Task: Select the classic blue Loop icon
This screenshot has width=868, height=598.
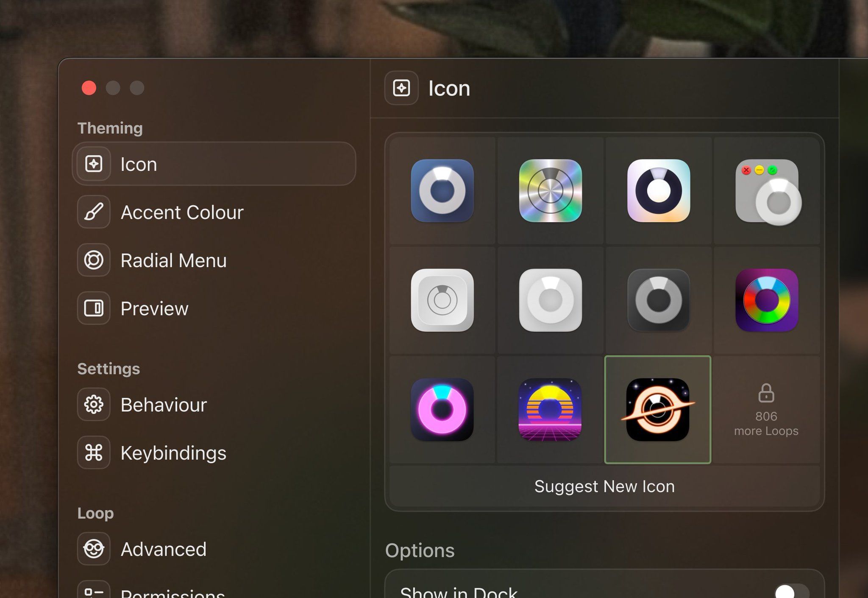Action: click(x=442, y=191)
